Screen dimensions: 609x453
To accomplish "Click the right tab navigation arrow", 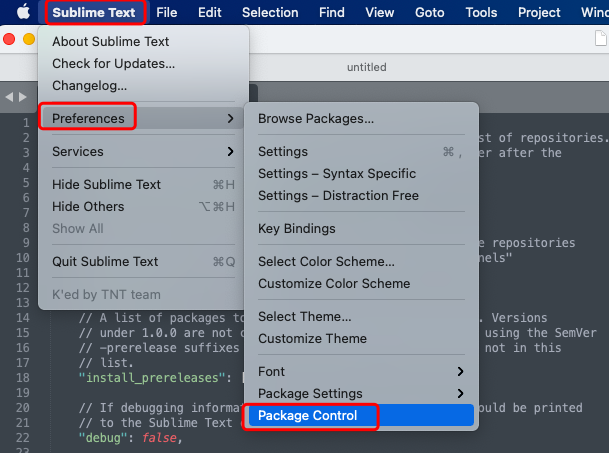I will pyautogui.click(x=23, y=97).
